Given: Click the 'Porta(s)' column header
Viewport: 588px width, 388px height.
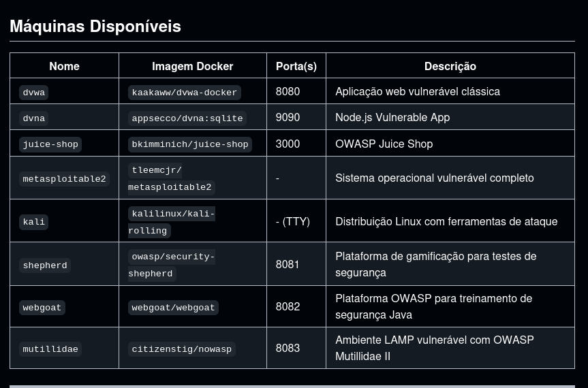Looking at the screenshot, I should click(x=296, y=66).
